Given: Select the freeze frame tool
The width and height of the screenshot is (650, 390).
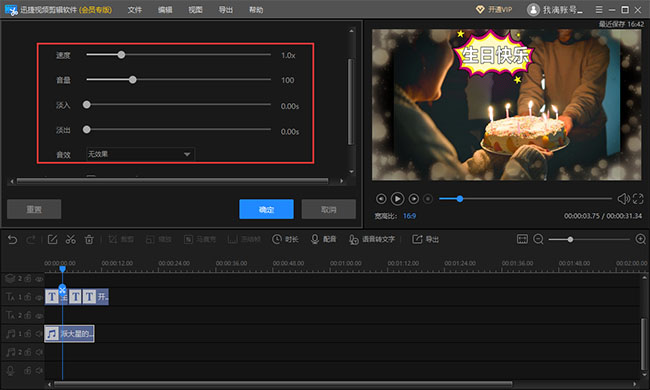Looking at the screenshot, I should point(244,240).
